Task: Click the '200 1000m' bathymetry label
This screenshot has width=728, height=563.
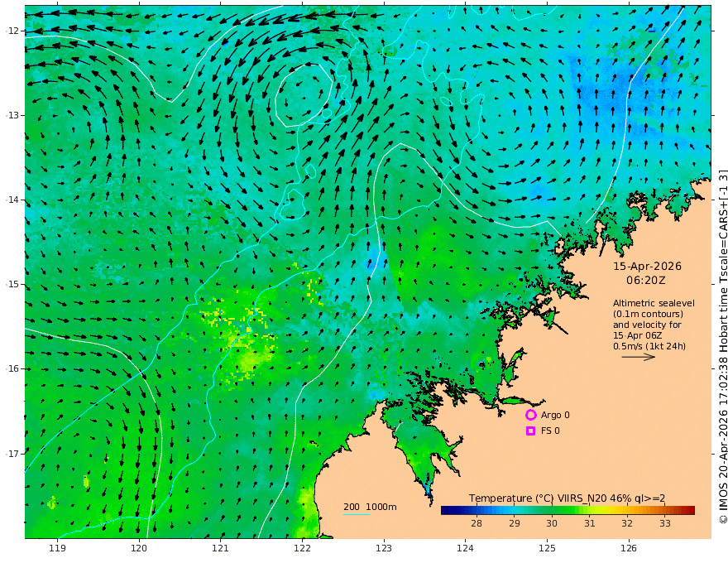Action: click(x=370, y=507)
